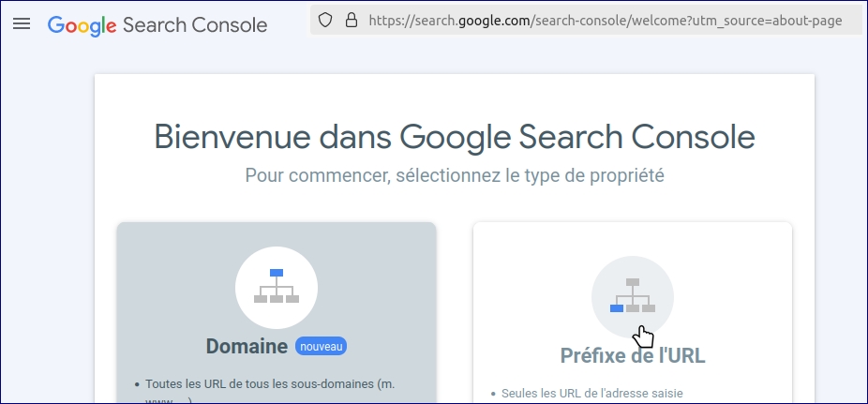This screenshot has height=404, width=868.
Task: Click 'Pour commencer, sélectionnez le type de propriété'
Action: point(455,176)
